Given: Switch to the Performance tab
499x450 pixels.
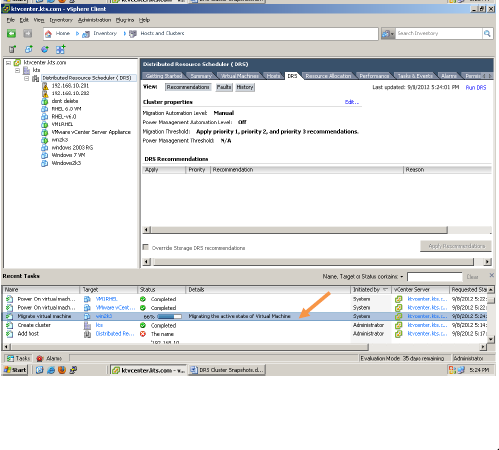Looking at the screenshot, I should 374,76.
